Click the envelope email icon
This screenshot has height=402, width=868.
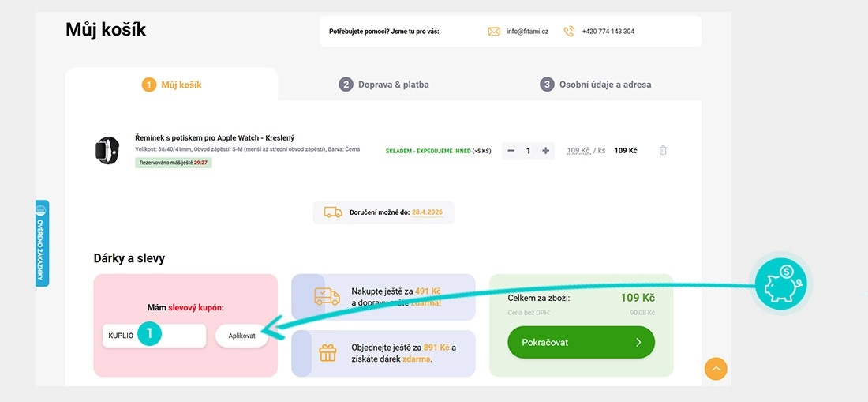[x=494, y=32]
